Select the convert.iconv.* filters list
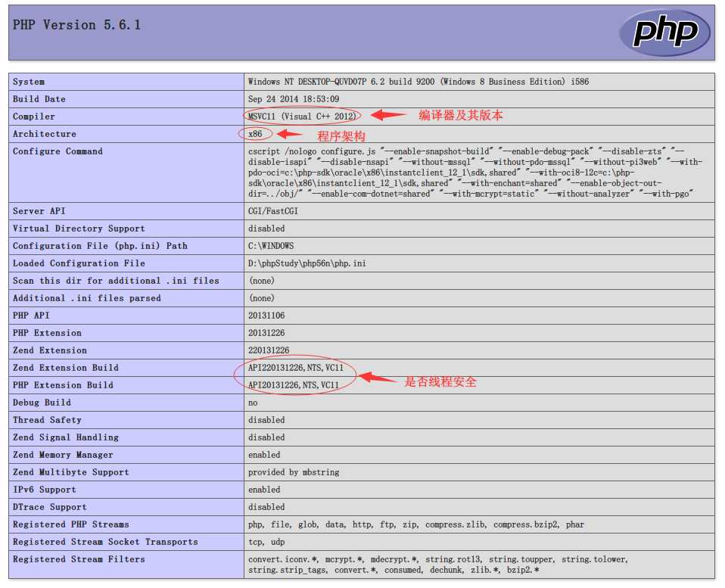Viewport: 725px width, 588px height. click(x=438, y=565)
